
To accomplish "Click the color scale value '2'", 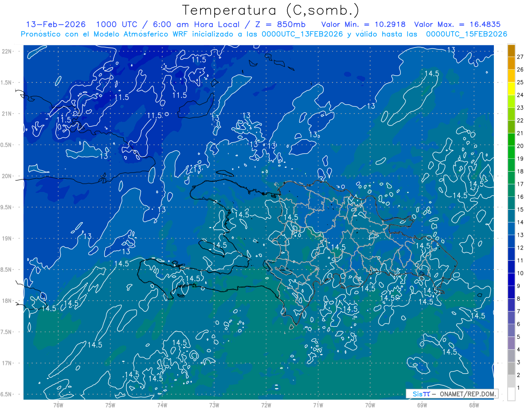I will tap(518, 375).
